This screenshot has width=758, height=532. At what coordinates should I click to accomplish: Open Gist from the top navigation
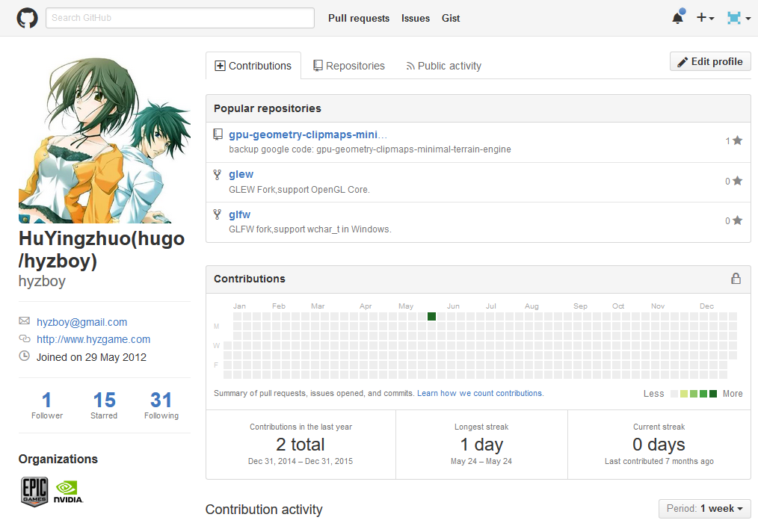[451, 19]
